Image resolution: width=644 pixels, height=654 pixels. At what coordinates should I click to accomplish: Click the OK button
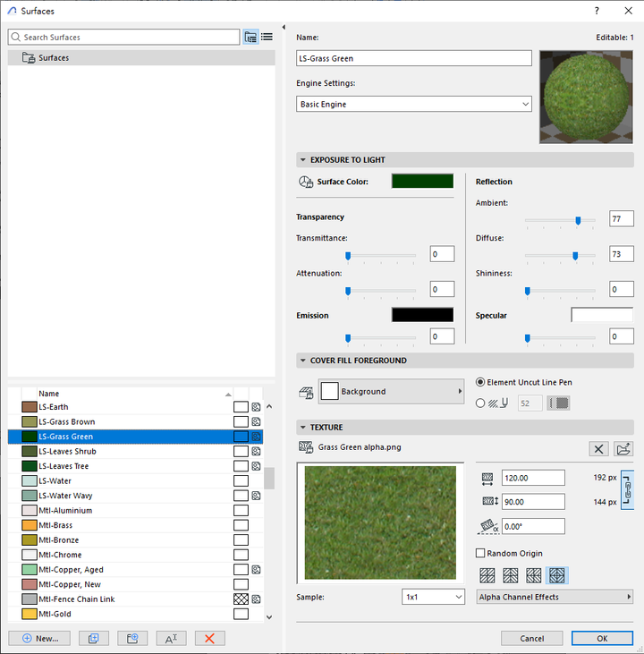point(602,638)
